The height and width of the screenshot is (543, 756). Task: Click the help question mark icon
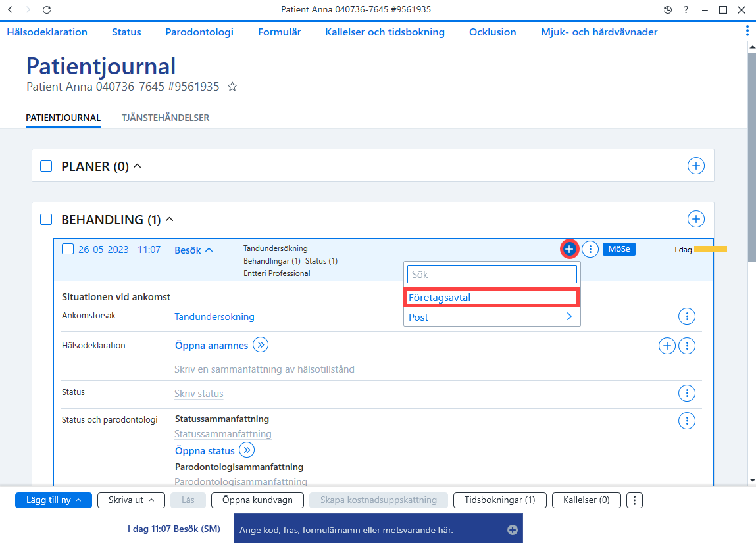pyautogui.click(x=686, y=10)
